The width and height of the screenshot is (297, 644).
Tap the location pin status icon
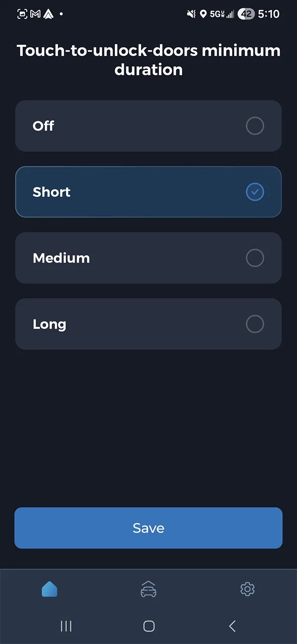point(203,14)
